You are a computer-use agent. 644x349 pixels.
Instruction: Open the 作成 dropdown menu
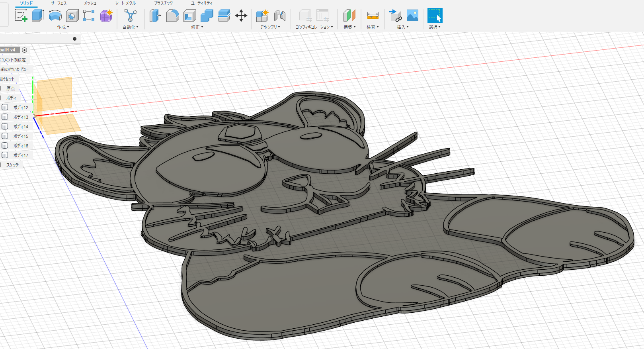(63, 27)
